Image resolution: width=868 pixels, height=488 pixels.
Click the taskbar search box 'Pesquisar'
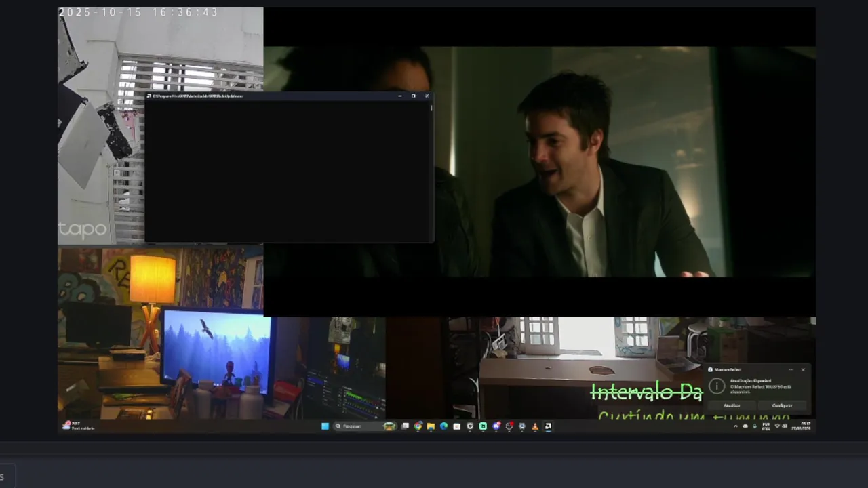click(x=366, y=426)
